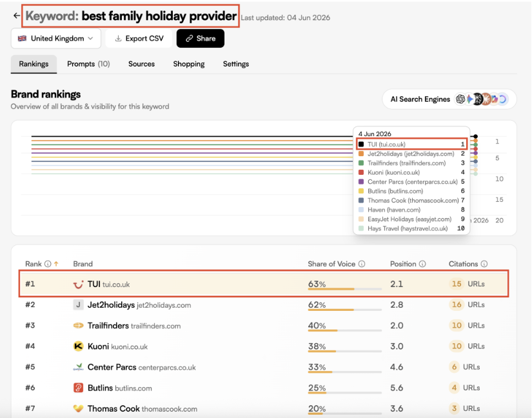
Task: Click Jet2holidays' 62% share of voice bar
Action: [345, 310]
